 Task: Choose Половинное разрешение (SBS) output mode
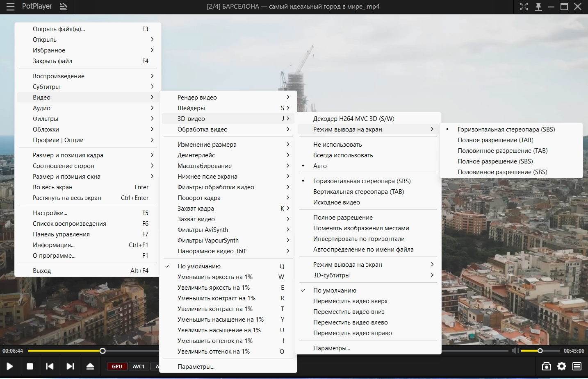click(x=511, y=172)
